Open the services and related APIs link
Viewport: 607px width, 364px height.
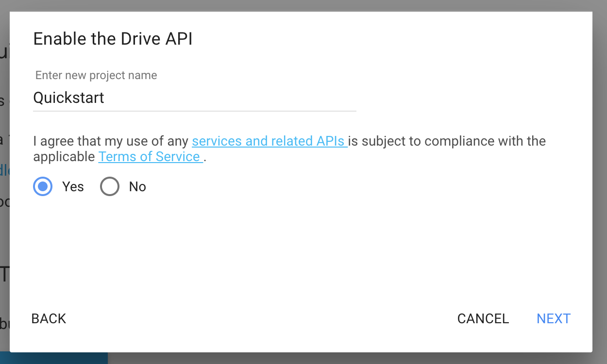270,141
